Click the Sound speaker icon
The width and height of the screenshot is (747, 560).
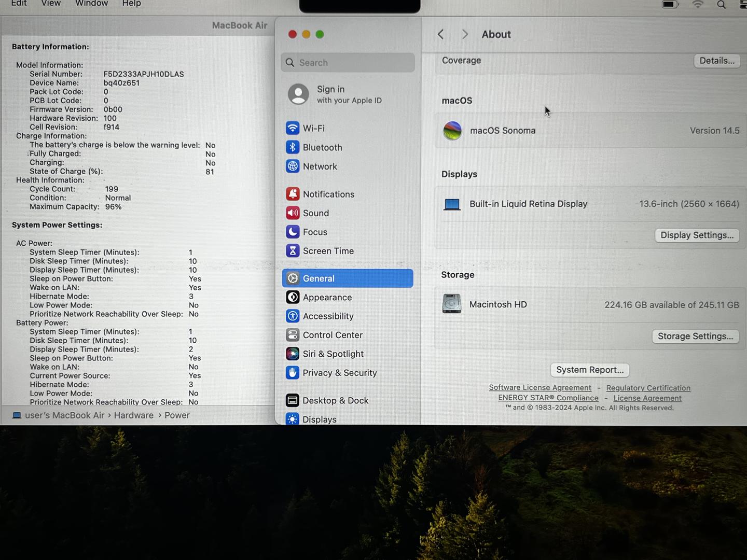pyautogui.click(x=293, y=213)
